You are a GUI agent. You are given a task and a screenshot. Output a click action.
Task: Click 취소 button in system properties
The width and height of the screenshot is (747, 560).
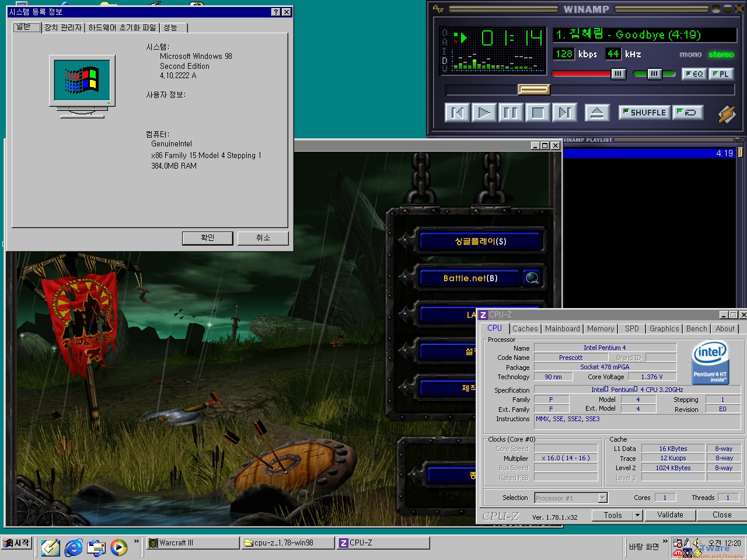tap(263, 238)
